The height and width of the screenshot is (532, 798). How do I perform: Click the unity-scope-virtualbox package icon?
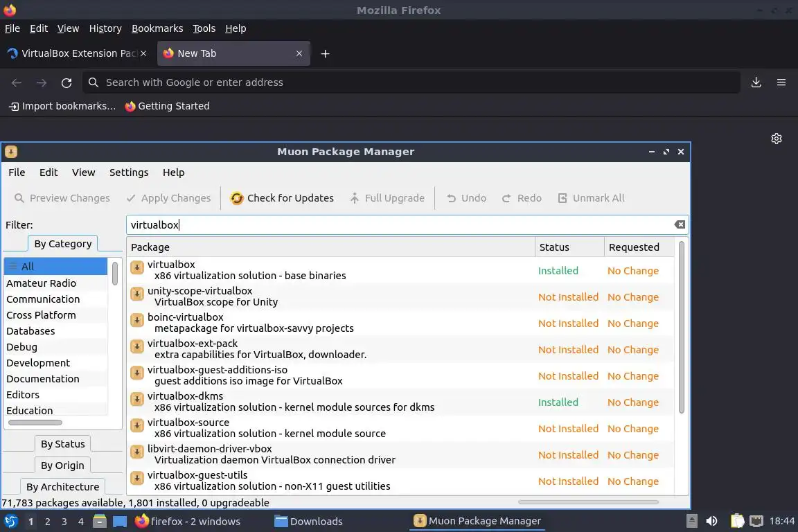[x=137, y=294]
